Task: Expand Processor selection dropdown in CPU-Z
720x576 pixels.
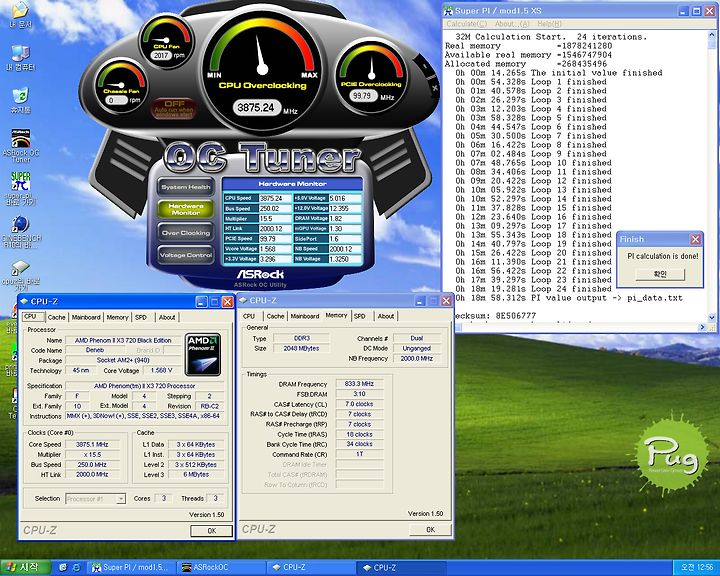Action: point(121,498)
